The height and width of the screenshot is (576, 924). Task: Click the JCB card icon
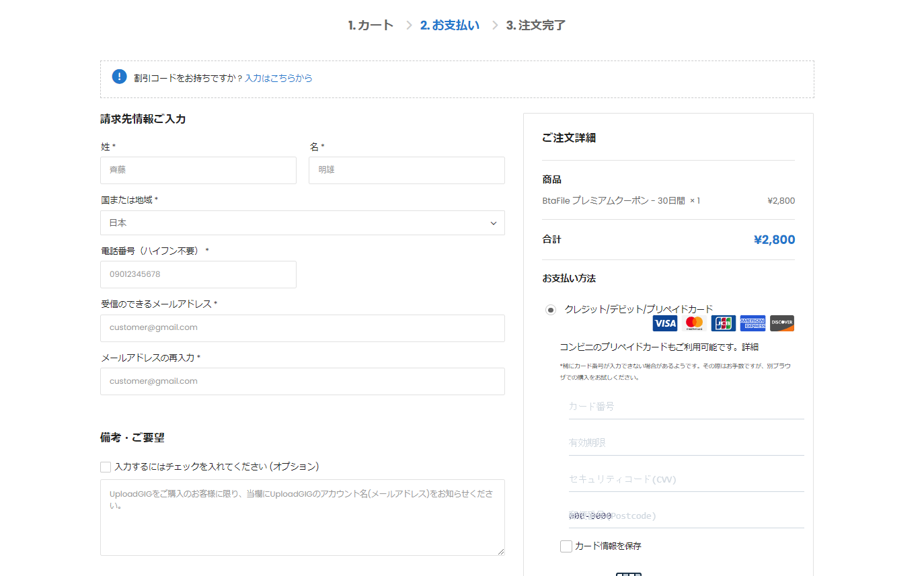coord(723,323)
